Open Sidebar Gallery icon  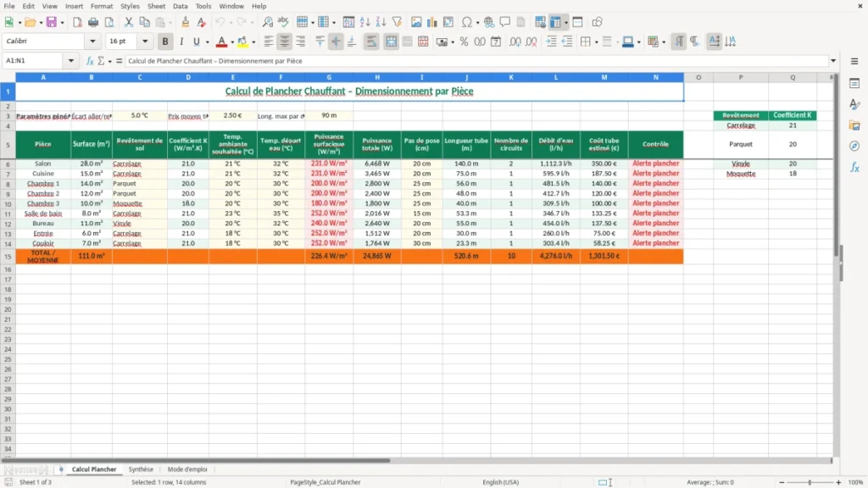854,125
